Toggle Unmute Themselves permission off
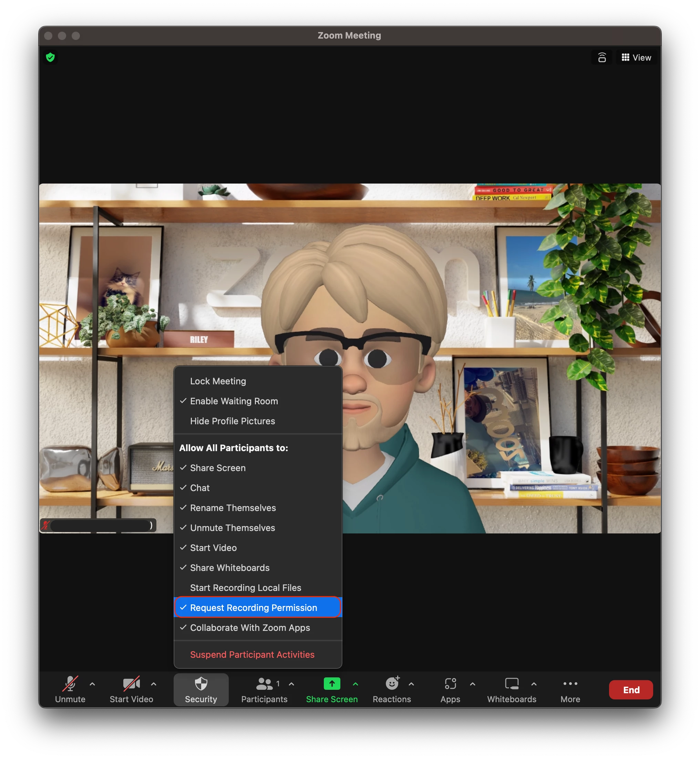This screenshot has width=700, height=759. point(232,528)
